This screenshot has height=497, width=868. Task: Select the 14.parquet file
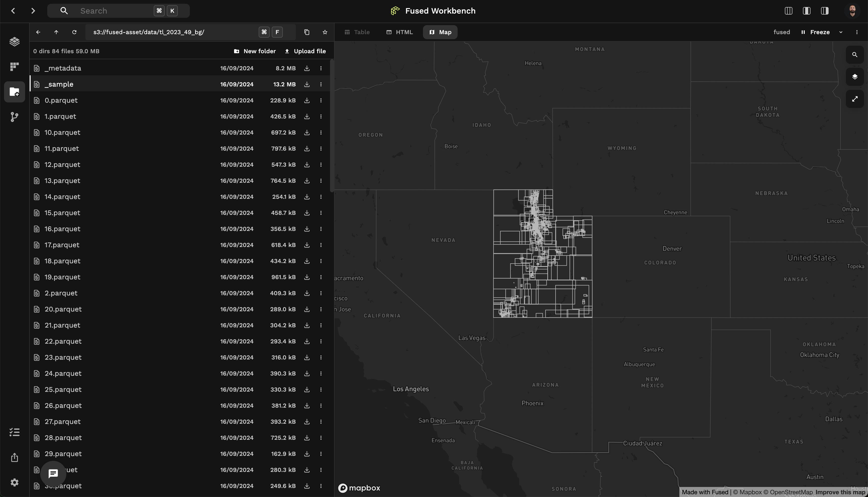pyautogui.click(x=180, y=197)
